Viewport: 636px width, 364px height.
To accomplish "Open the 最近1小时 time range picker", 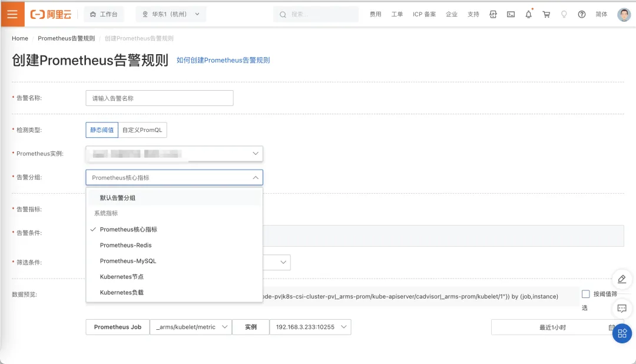I will tap(556, 327).
